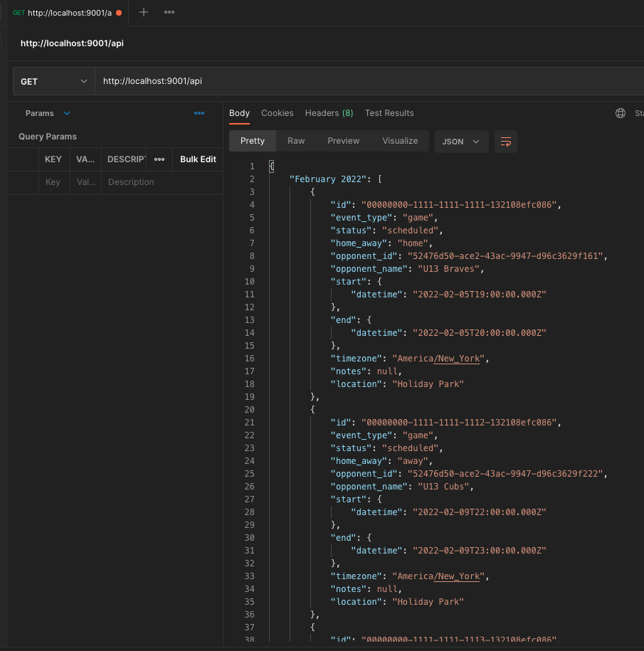Click the "U13 Braves" opponent name value
The image size is (644, 651).
tap(449, 269)
